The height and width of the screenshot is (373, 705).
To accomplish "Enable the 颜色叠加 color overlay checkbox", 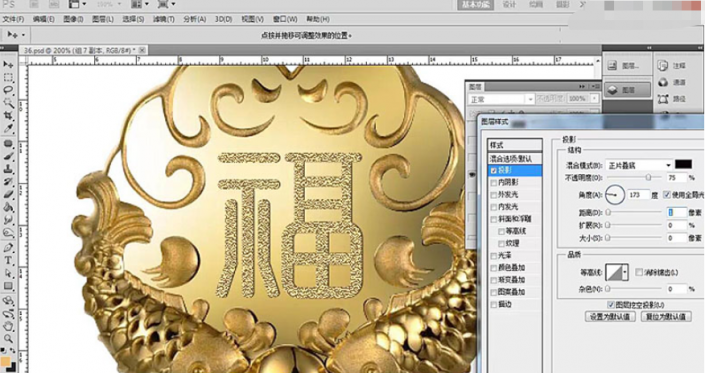I will [494, 268].
